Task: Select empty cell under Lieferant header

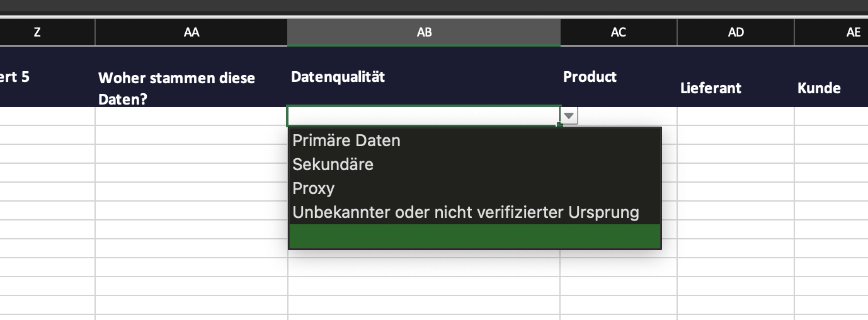Action: [x=736, y=116]
